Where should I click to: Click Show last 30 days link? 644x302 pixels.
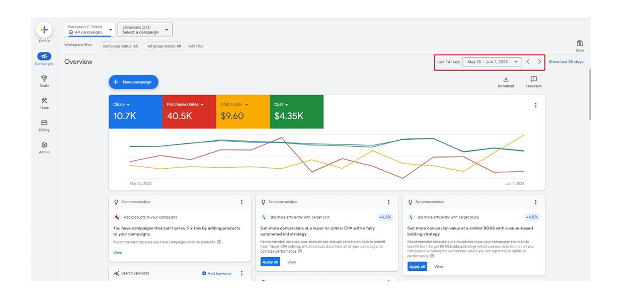click(566, 62)
